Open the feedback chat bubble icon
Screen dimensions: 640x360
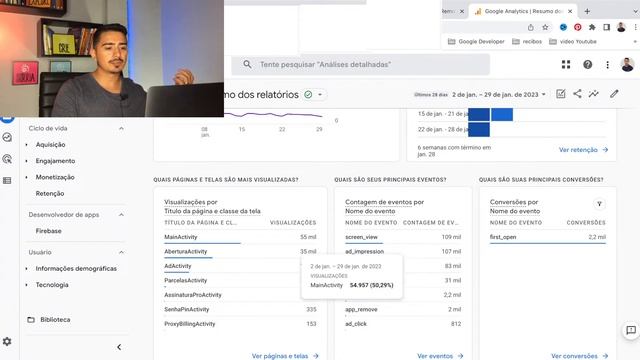coord(631,330)
